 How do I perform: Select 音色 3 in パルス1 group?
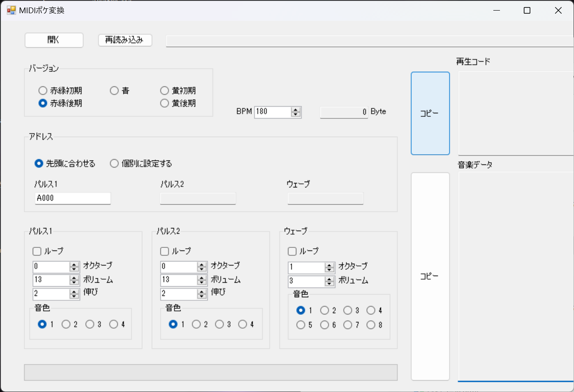(90, 325)
